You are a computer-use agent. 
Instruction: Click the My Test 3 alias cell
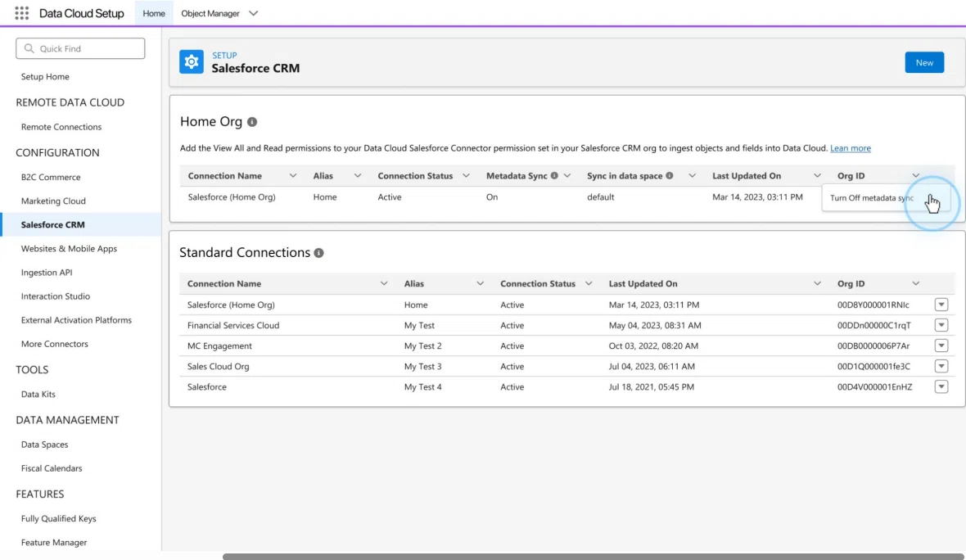[x=422, y=366]
